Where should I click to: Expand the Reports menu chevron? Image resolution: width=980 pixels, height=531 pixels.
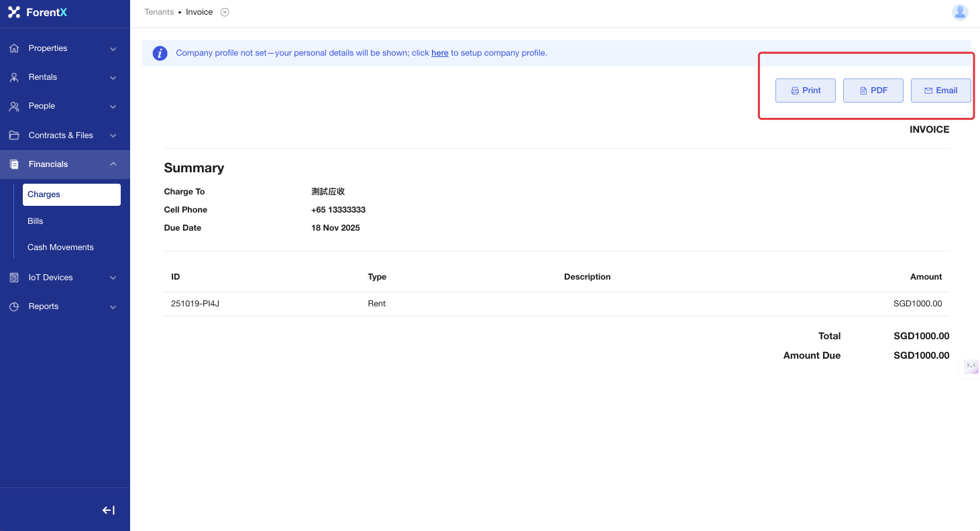tap(113, 307)
